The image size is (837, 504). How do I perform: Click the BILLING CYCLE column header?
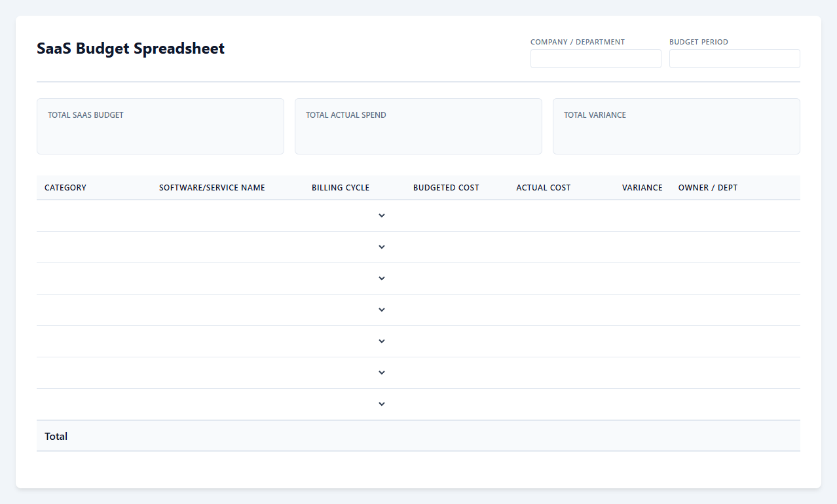(341, 188)
